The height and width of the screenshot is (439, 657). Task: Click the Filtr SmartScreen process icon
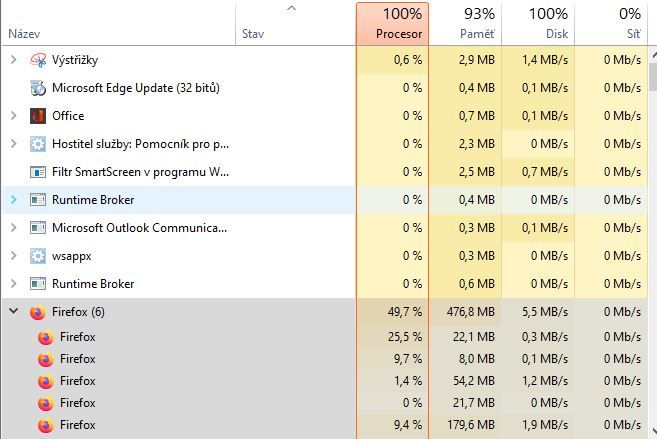coord(38,172)
